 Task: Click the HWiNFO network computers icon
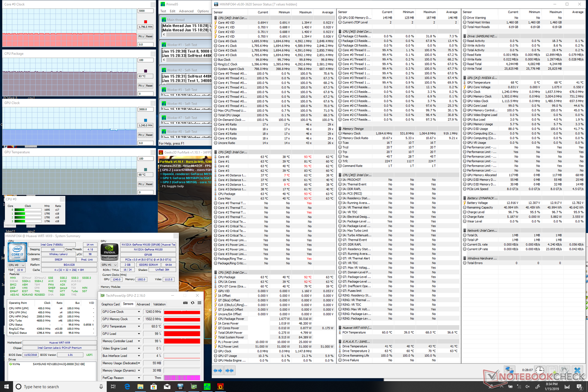point(510,370)
